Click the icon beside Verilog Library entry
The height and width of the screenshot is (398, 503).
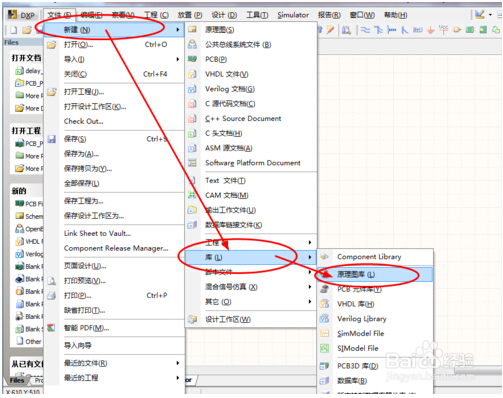[324, 319]
